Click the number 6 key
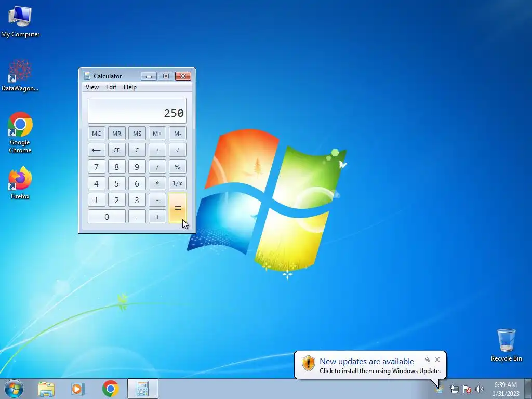 coord(137,183)
